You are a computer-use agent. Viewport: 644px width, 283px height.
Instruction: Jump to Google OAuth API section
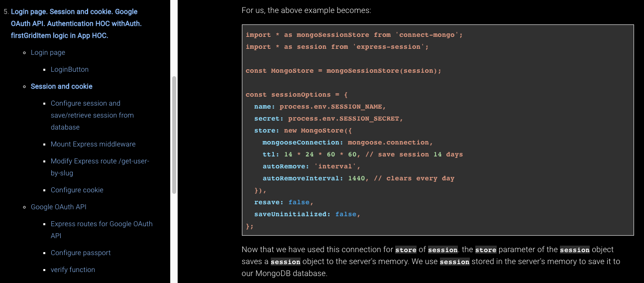click(59, 207)
